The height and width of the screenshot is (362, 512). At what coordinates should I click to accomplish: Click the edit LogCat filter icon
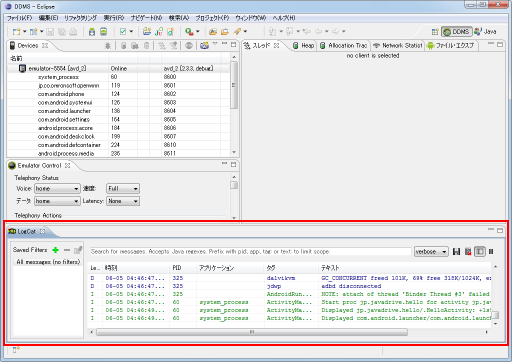point(78,250)
